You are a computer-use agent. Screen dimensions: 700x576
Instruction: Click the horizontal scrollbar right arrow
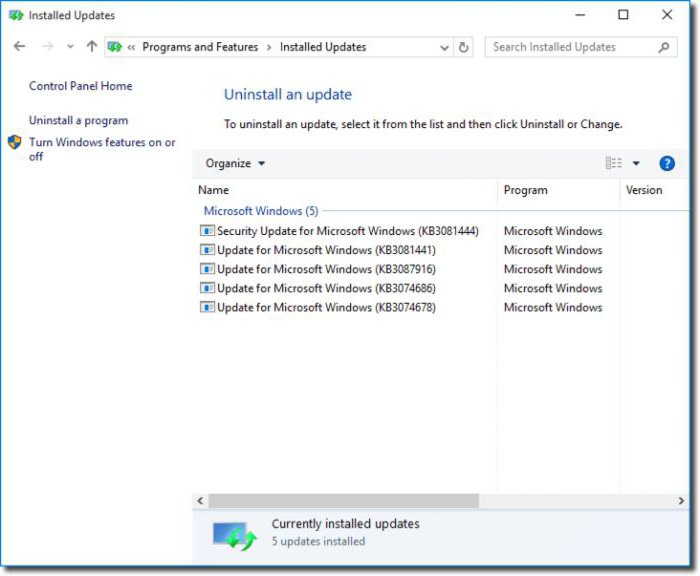coord(681,501)
